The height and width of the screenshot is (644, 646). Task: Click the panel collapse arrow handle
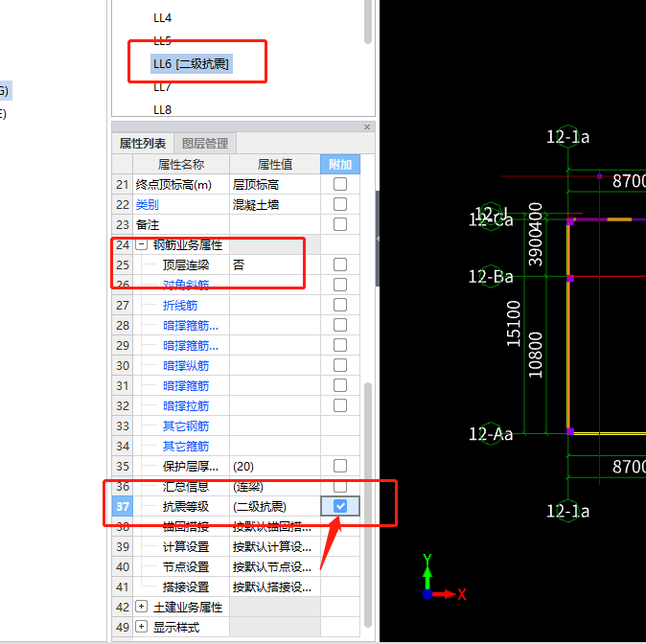coord(378,239)
